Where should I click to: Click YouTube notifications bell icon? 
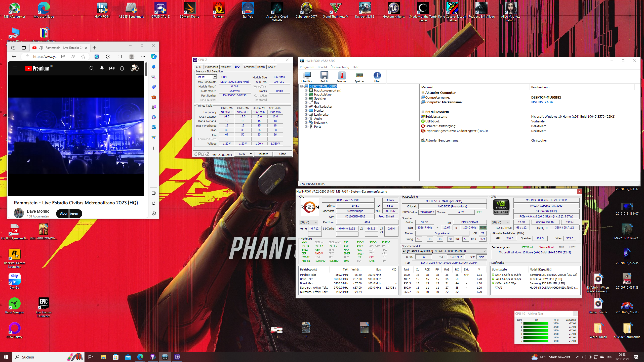click(122, 68)
